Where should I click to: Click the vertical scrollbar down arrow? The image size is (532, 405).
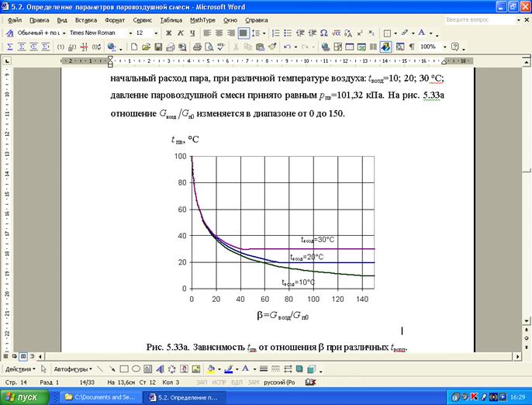pyautogui.click(x=526, y=320)
